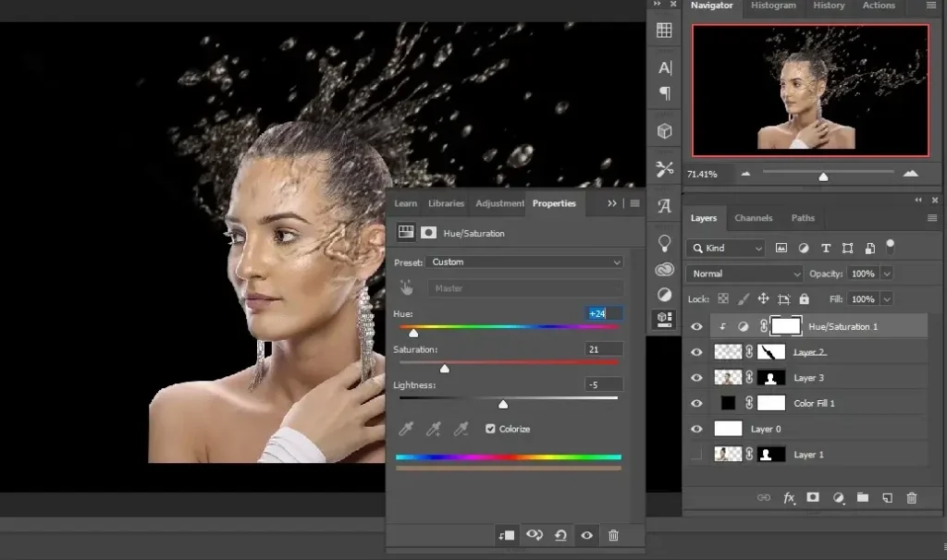Delete the adjustment layer via Properties trash button
947x560 pixels.
pyautogui.click(x=613, y=536)
